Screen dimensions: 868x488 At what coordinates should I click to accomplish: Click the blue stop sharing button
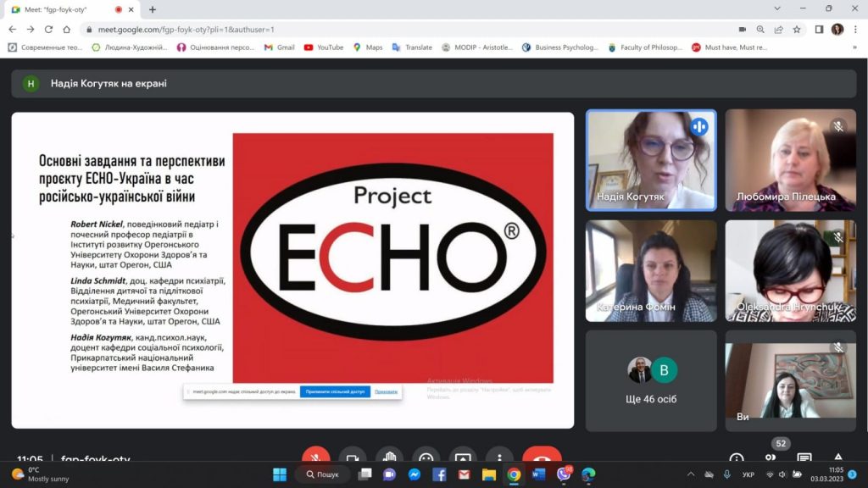(x=335, y=391)
